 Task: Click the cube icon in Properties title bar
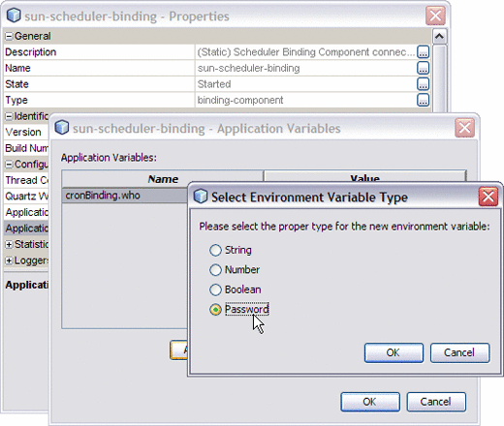pyautogui.click(x=14, y=15)
